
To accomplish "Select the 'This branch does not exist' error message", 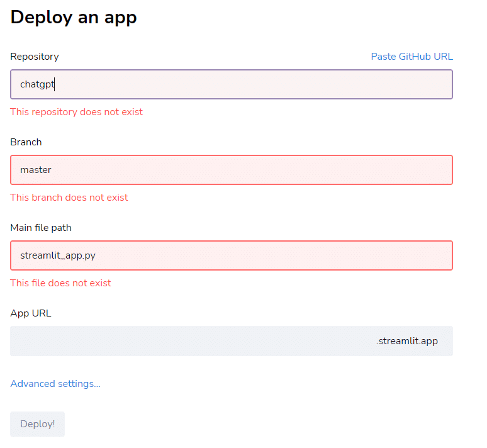I will pos(69,198).
